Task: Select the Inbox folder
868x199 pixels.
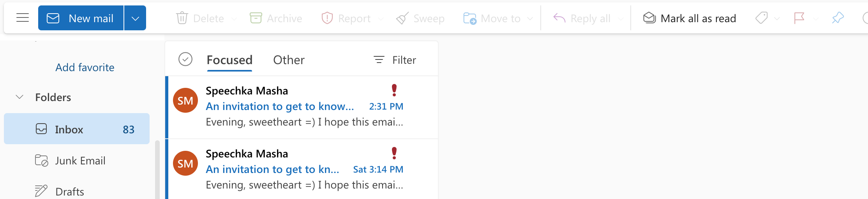Action: [x=77, y=129]
